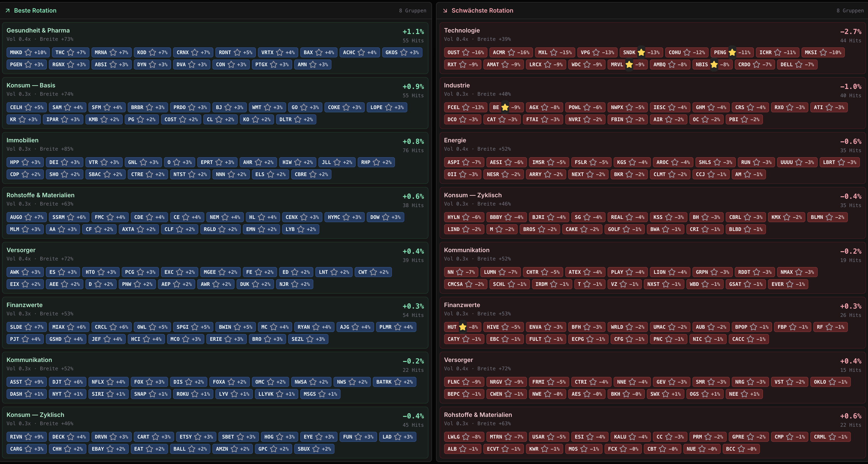Click the star icon on CBRE
Screen dimensions: 868x464
(x=313, y=174)
